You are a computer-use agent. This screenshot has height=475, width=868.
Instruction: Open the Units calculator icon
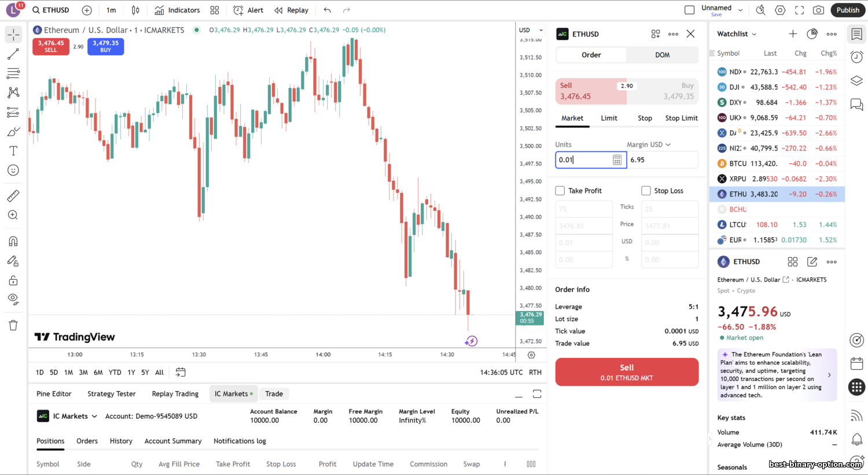coord(617,160)
